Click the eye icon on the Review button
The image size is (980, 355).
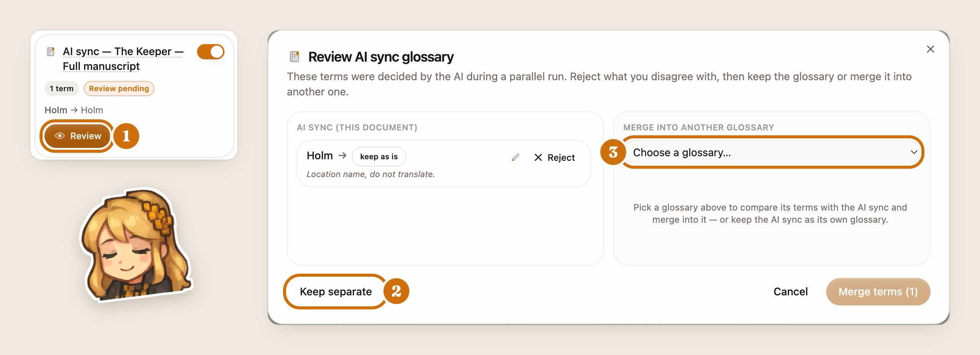coord(60,136)
